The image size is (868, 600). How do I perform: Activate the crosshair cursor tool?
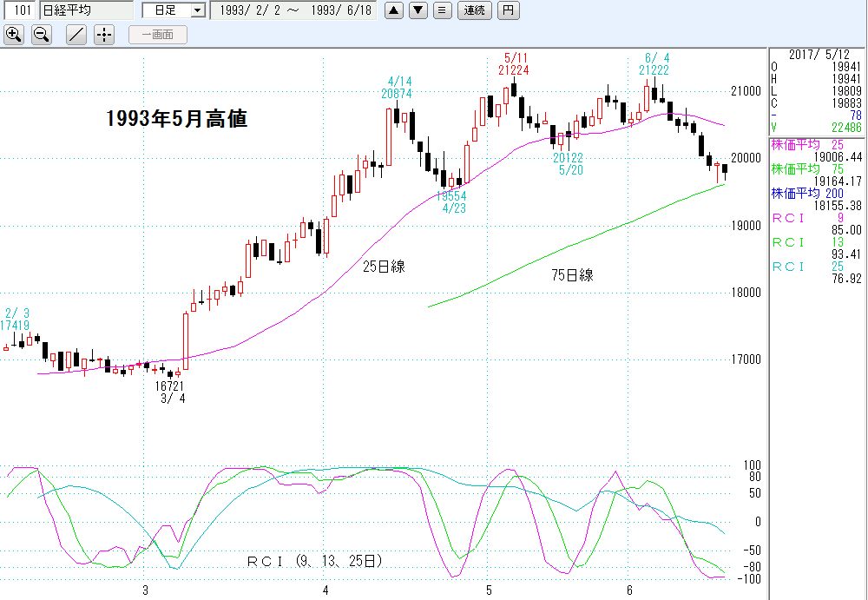(x=103, y=35)
